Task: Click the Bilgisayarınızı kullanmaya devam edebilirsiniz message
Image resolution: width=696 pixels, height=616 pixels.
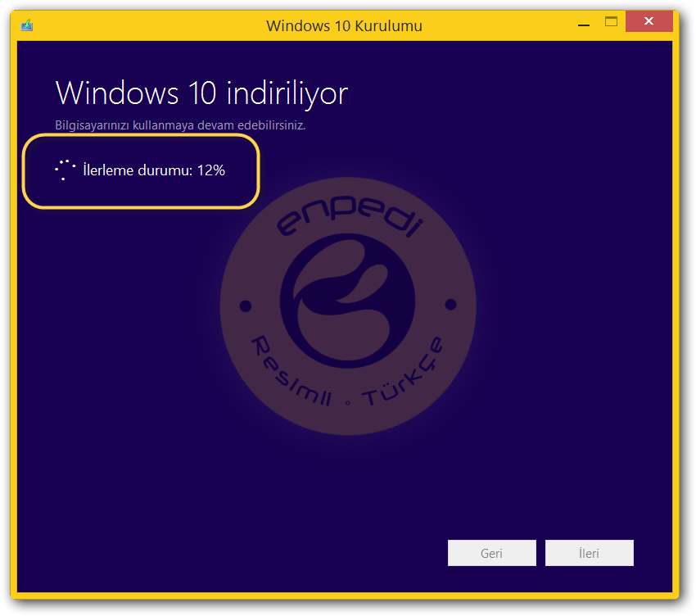Action: 179,125
